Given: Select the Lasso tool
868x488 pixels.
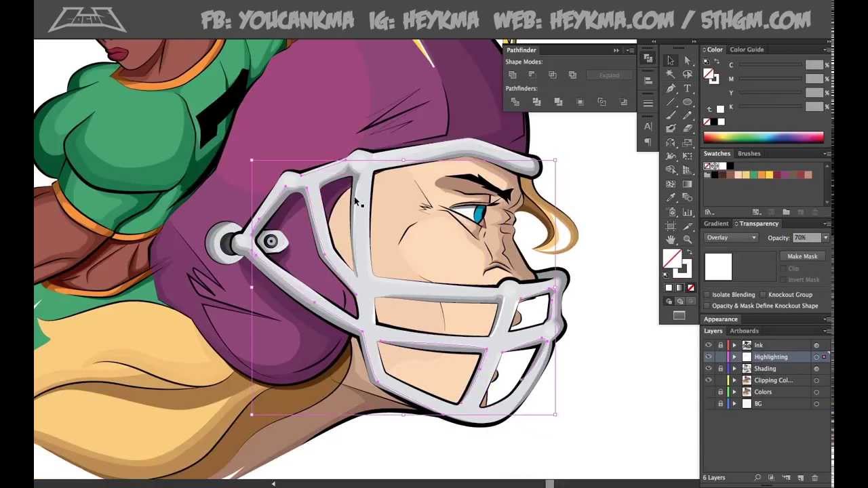Looking at the screenshot, I should tap(688, 75).
